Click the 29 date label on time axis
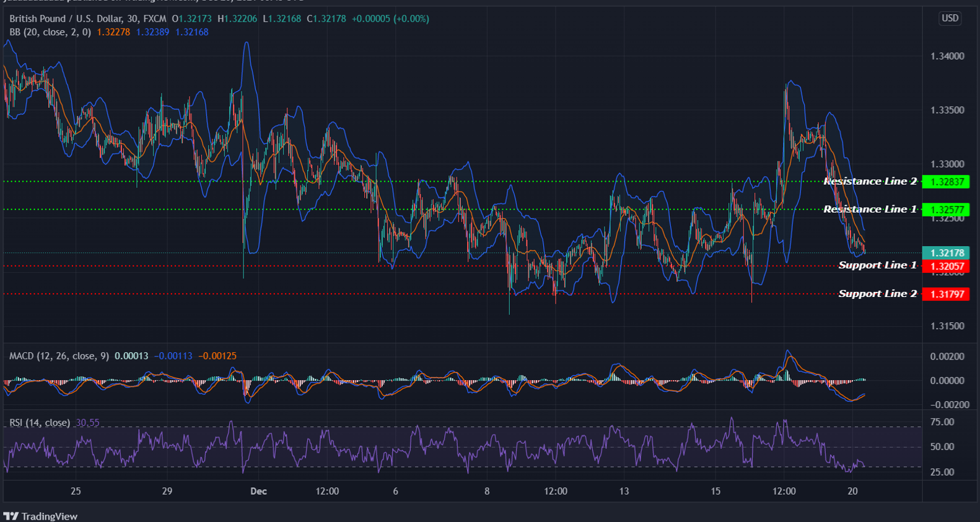 (167, 492)
